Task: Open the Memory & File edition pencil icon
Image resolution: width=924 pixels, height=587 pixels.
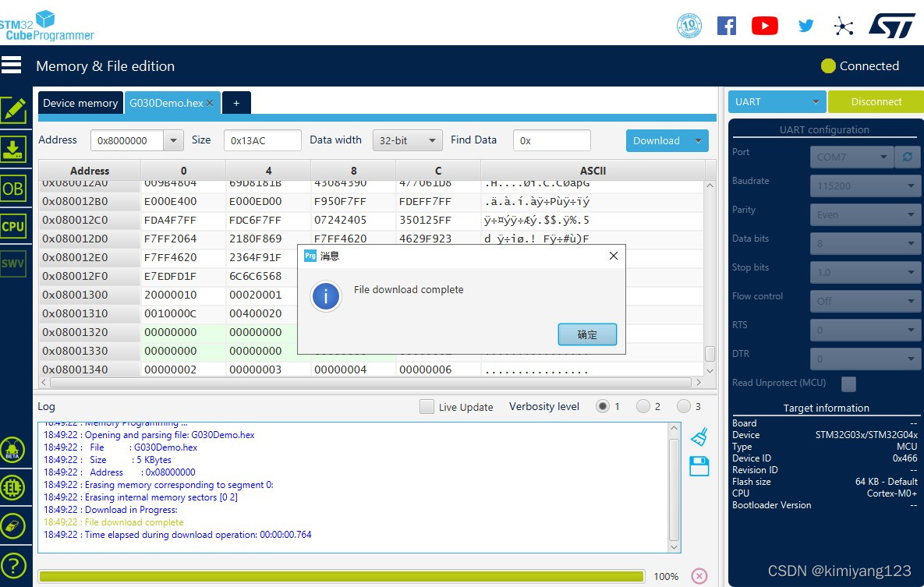Action: (15, 108)
